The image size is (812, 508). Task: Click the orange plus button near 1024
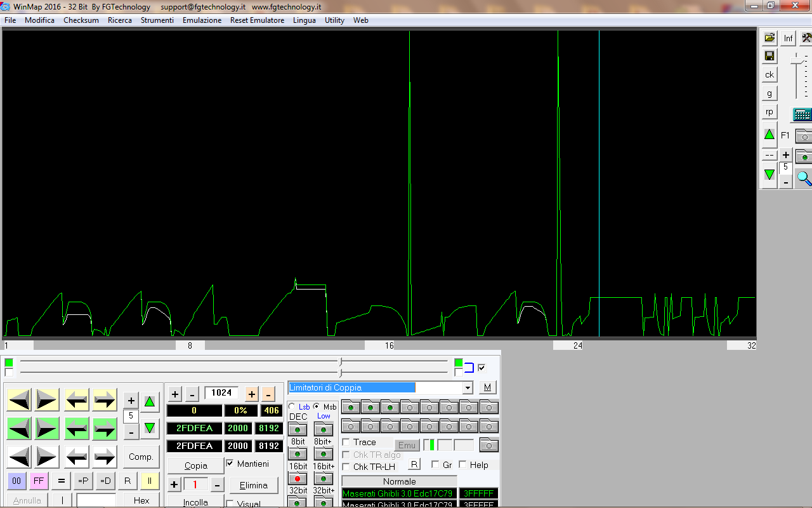point(252,394)
